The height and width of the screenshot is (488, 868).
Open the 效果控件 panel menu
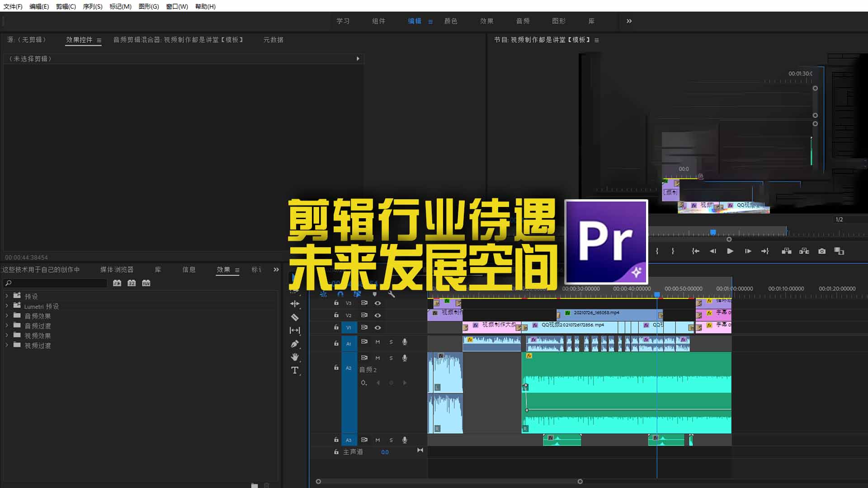pos(99,40)
